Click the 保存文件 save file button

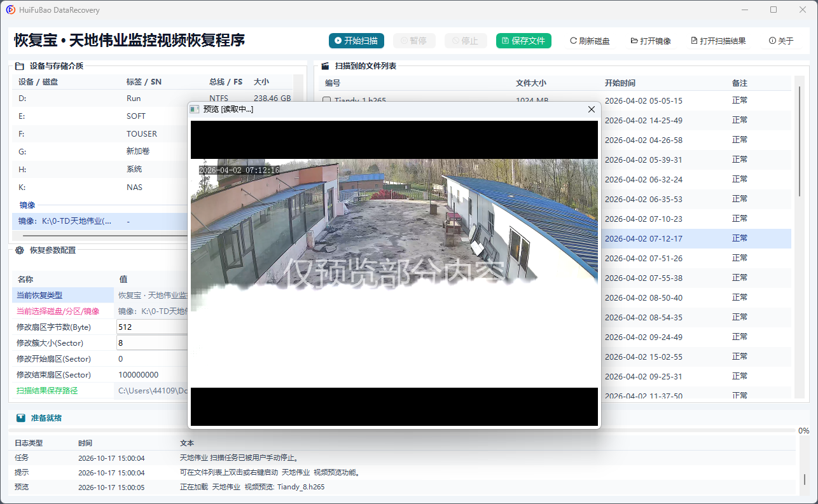(x=523, y=41)
